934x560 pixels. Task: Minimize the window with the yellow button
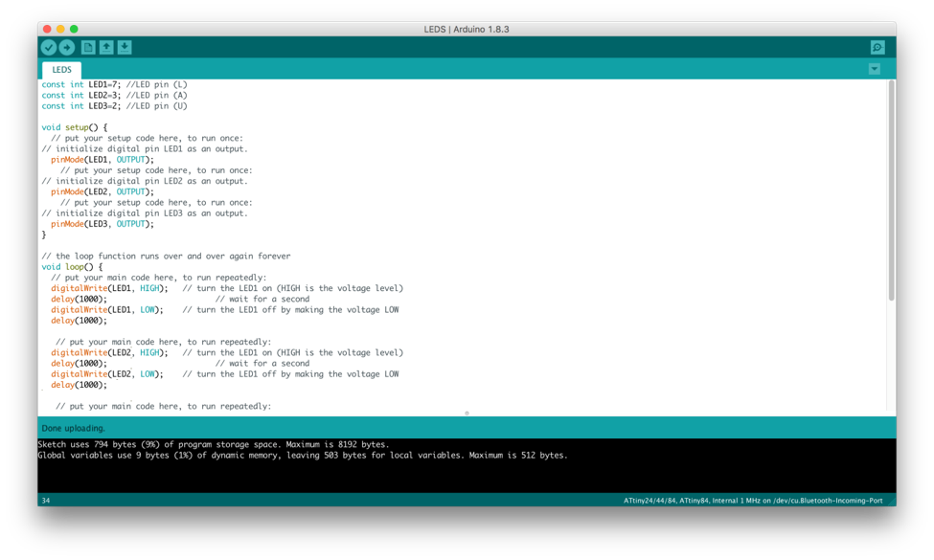pos(60,29)
